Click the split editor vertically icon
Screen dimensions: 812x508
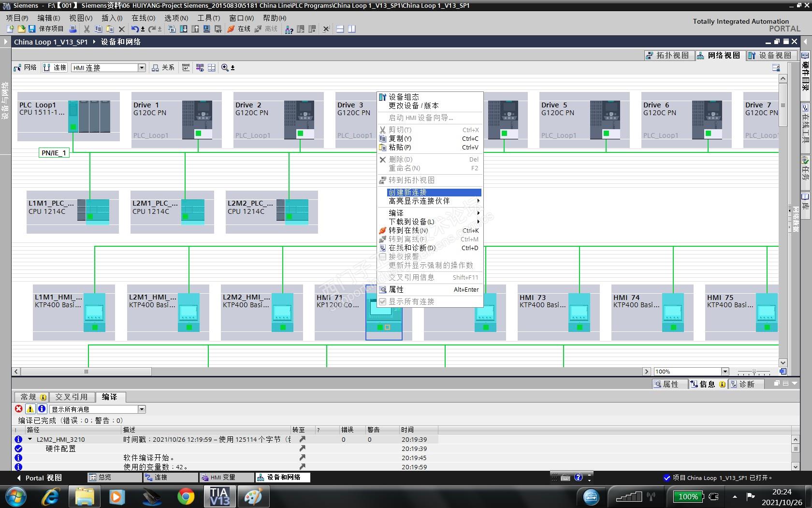[x=351, y=29]
